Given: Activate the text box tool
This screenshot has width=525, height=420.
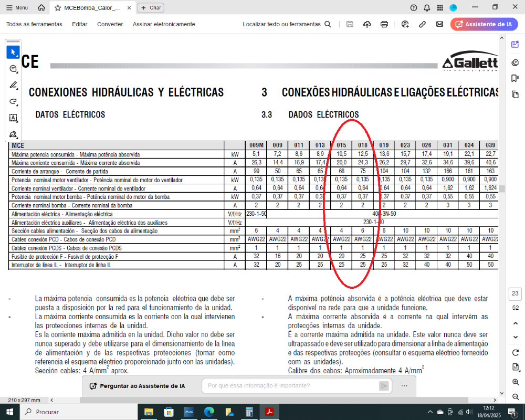Looking at the screenshot, I should (13, 118).
